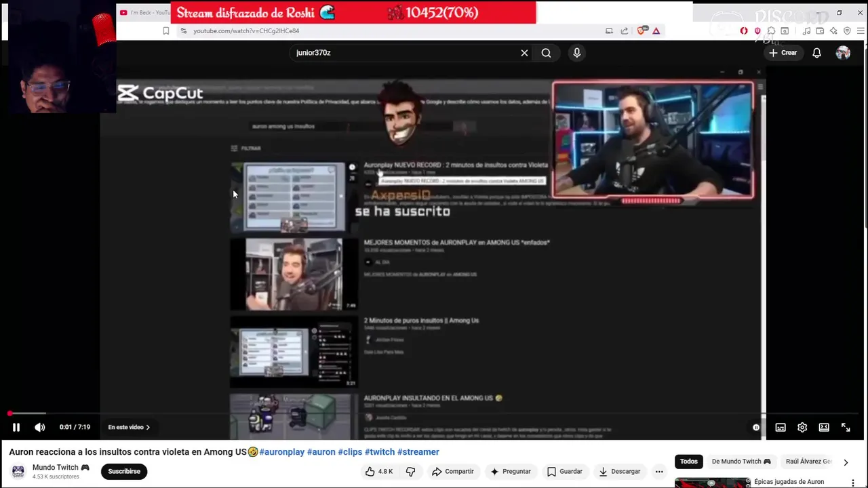Click 'Auronplay NUEVO RECORD' video title
This screenshot has width=868, height=488.
(x=456, y=165)
